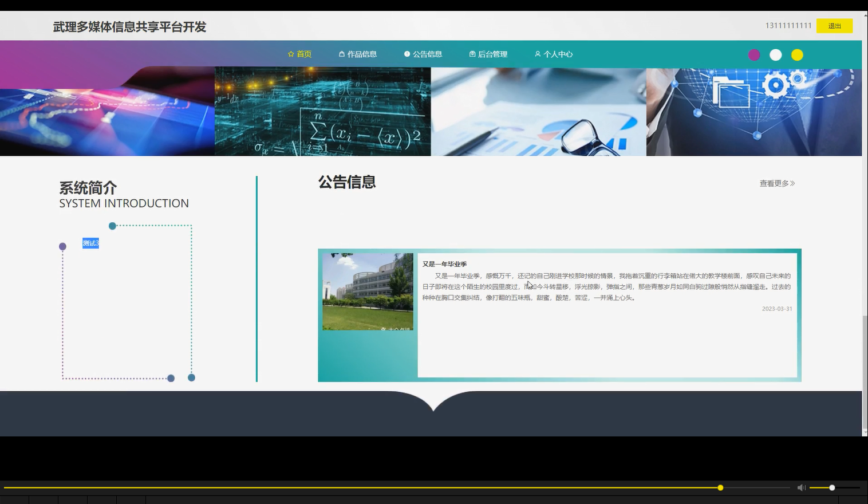Open the 又是一年毕业季 announcement

(x=444, y=264)
